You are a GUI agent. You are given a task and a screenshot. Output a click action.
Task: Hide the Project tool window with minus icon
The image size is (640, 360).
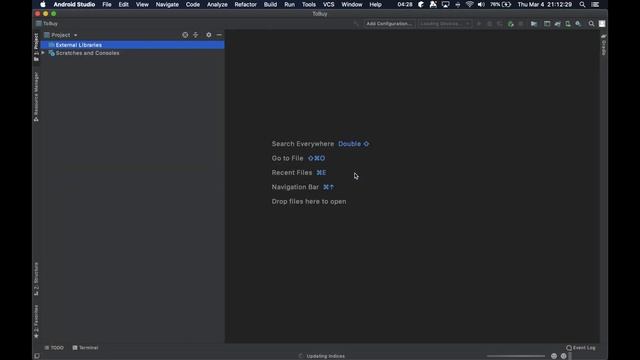click(x=219, y=35)
